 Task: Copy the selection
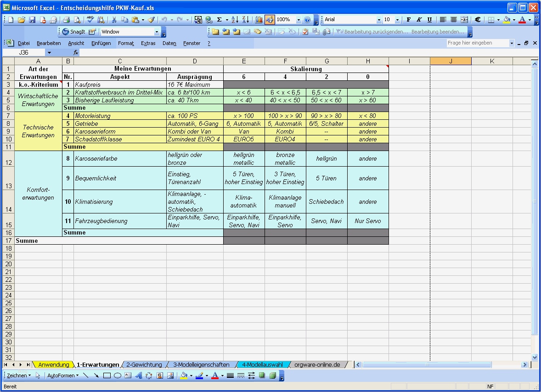pyautogui.click(x=124, y=20)
